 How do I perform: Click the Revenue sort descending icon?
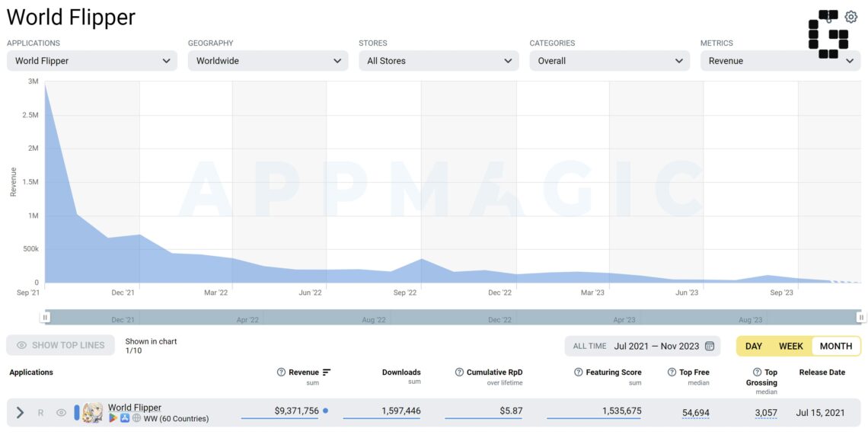[327, 373]
